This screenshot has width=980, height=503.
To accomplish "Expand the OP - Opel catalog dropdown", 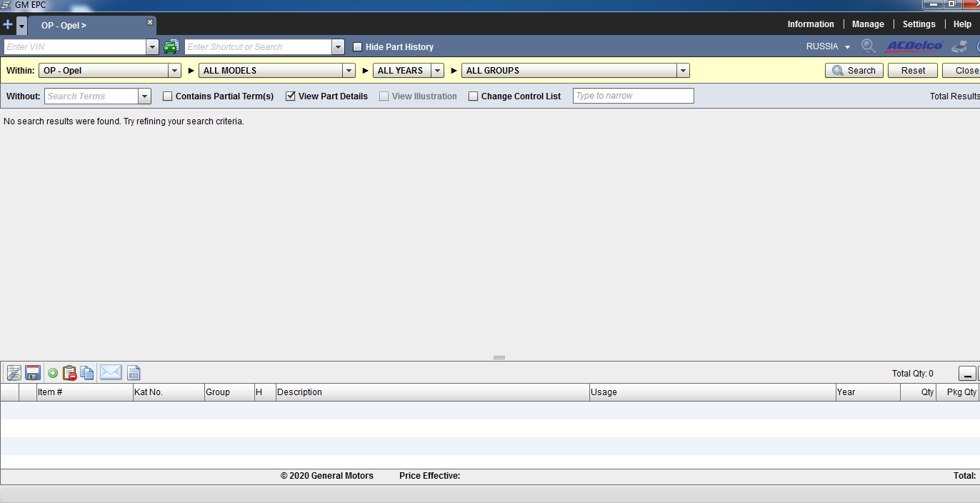I will pos(175,71).
